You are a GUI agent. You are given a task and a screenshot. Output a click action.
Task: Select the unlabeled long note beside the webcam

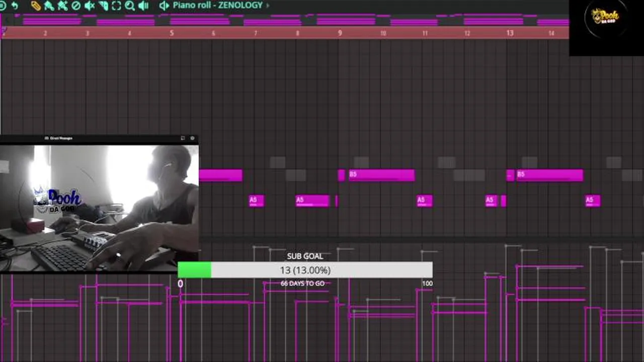point(221,175)
